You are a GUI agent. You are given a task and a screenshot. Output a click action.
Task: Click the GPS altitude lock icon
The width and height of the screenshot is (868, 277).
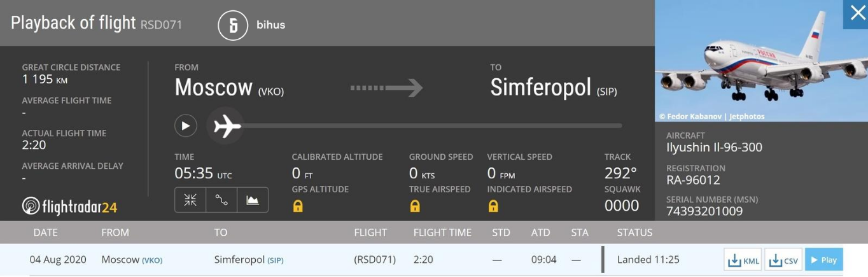[298, 206]
